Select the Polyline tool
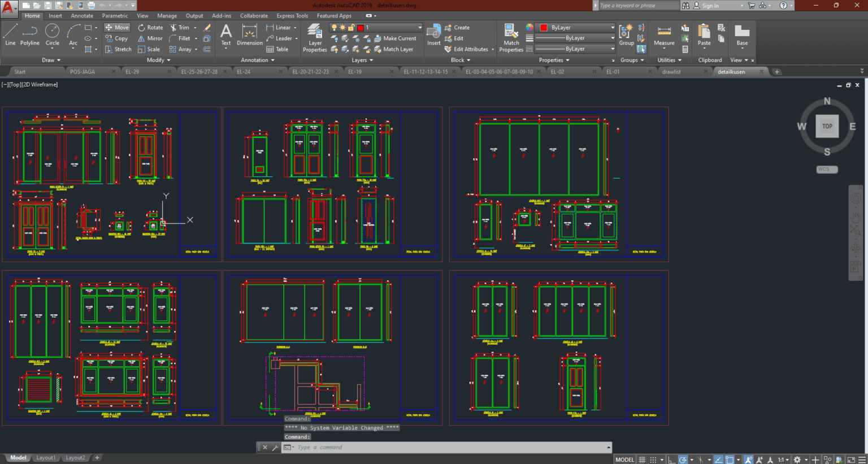 point(29,35)
